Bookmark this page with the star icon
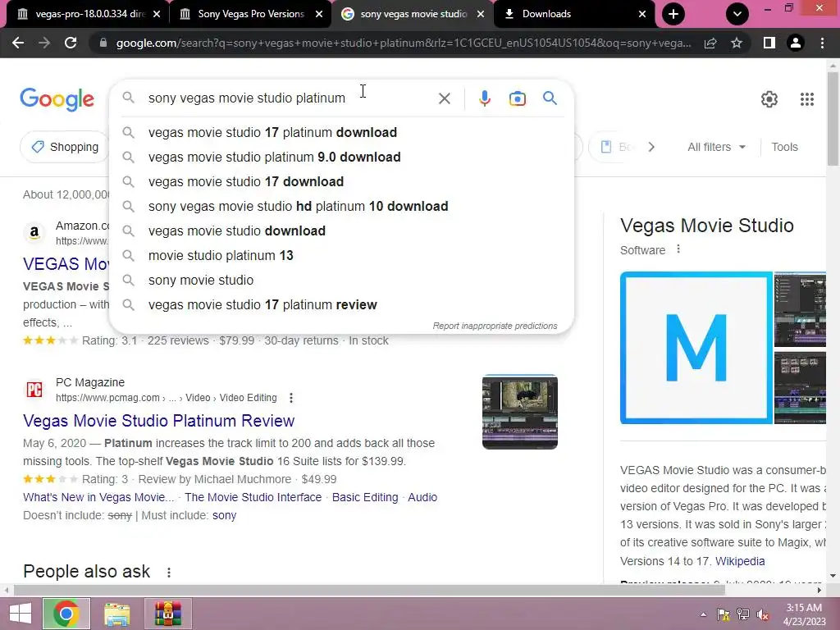Screen dimensions: 840x630 tap(737, 43)
